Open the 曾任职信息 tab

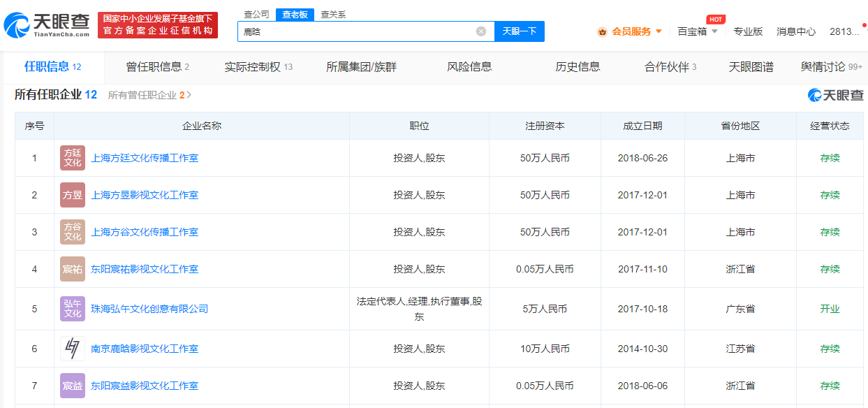tap(157, 67)
